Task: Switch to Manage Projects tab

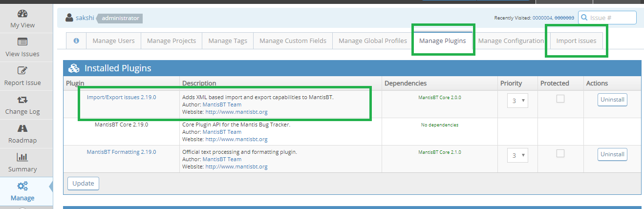Action: pyautogui.click(x=172, y=41)
